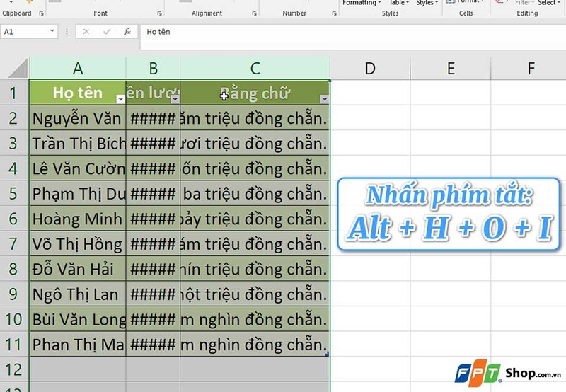Screen dimensions: 566x392
Task: Click the Họ tên header cell
Action: click(x=78, y=93)
